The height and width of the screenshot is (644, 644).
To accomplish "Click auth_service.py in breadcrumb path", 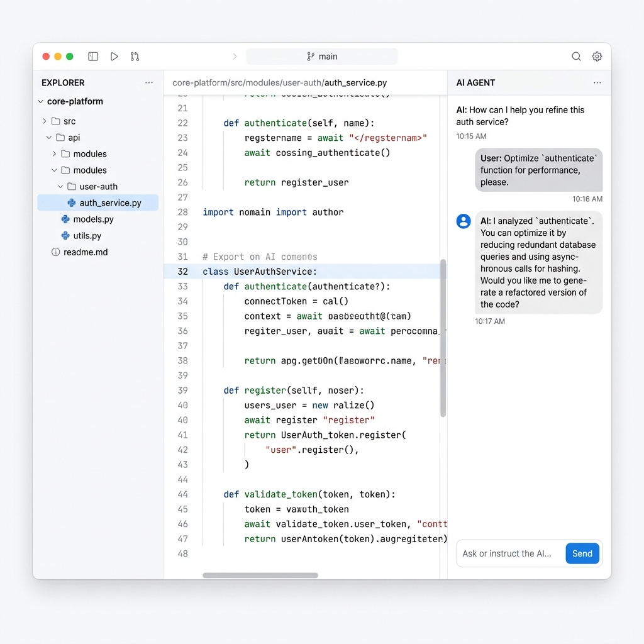I will coord(356,82).
